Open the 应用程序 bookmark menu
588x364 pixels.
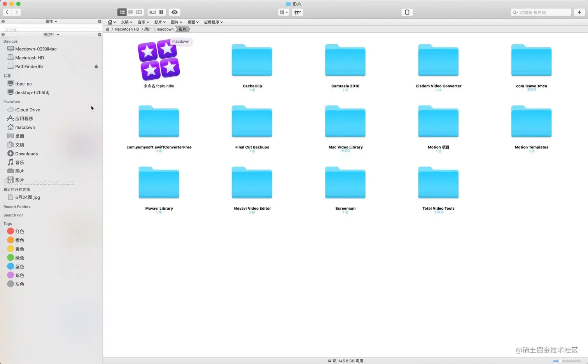point(213,22)
